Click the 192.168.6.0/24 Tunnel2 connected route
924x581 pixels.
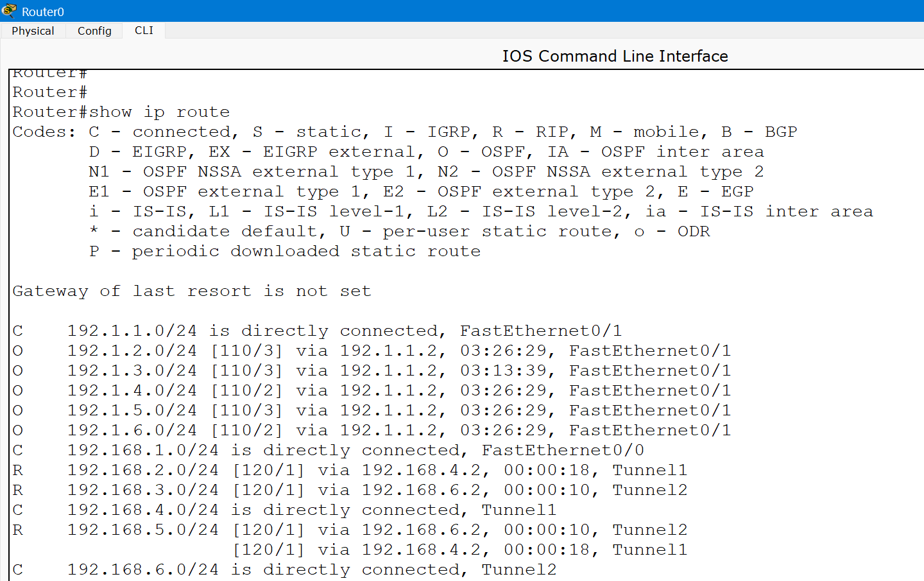285,570
